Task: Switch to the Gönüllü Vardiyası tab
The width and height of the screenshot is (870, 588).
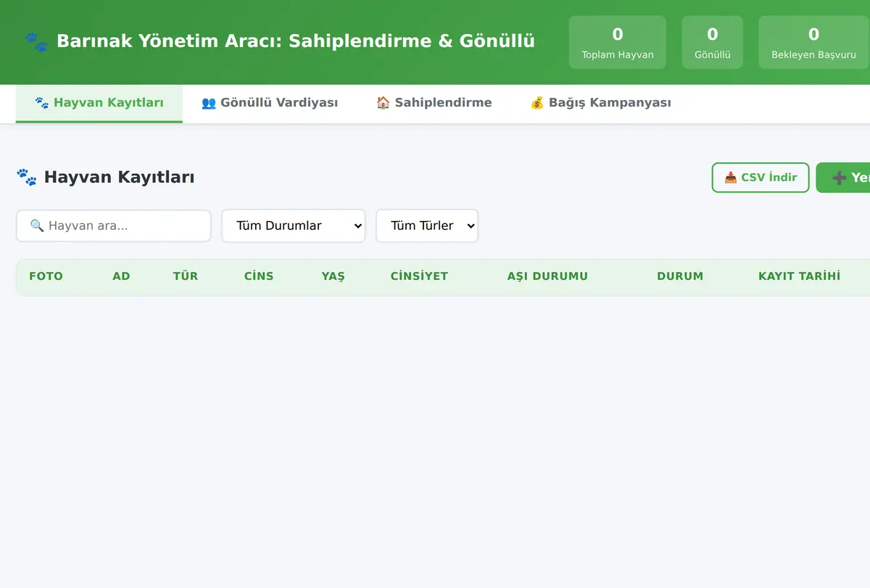Action: (270, 103)
